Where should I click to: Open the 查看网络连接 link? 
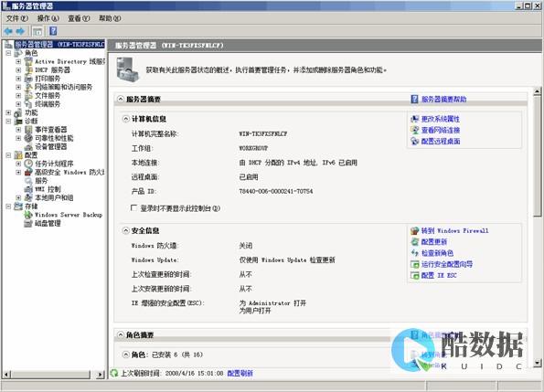[x=441, y=130]
